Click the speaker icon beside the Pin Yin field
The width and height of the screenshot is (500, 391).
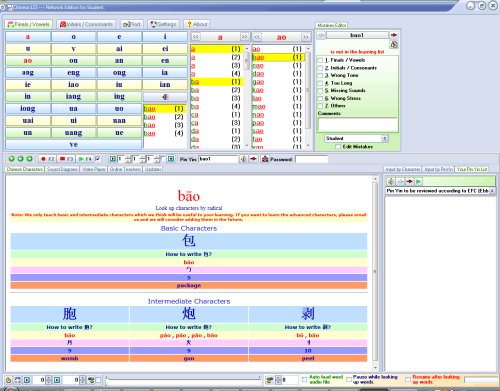click(x=244, y=159)
